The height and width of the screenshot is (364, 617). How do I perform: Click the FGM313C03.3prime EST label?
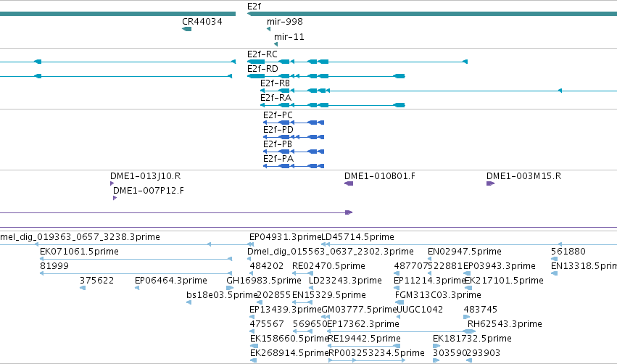(438, 296)
